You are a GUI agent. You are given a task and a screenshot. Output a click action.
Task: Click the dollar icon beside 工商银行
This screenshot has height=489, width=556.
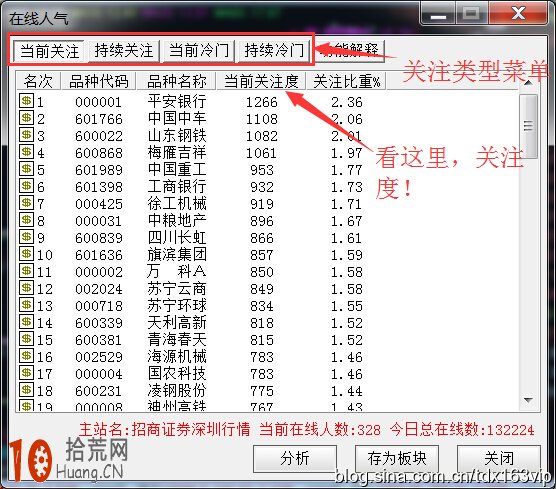[x=26, y=186]
